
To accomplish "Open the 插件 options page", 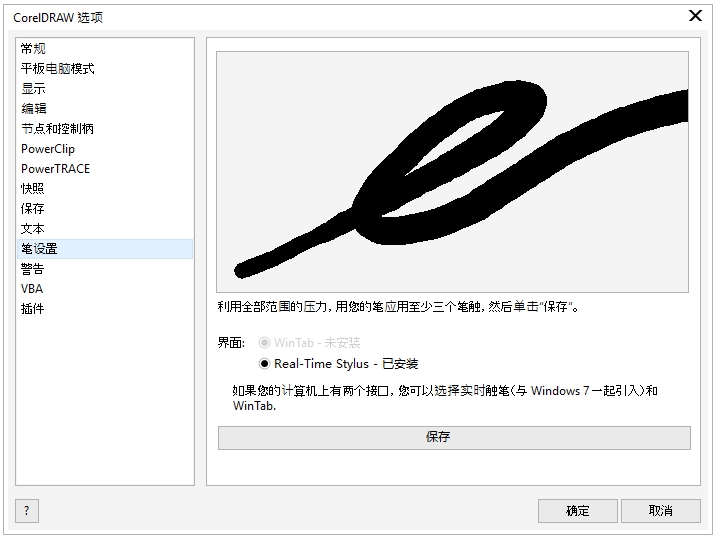I will [x=34, y=309].
